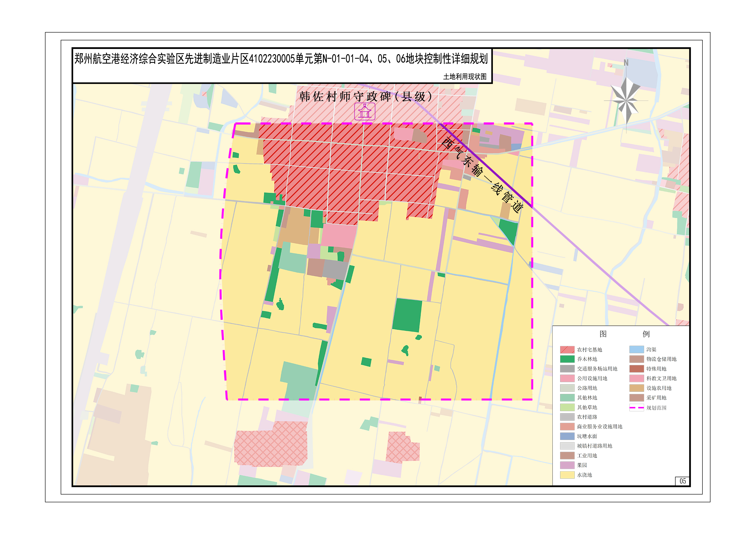The width and height of the screenshot is (756, 534).
Task: Click the 水浇地 yellow legend swatch
Action: [x=567, y=475]
